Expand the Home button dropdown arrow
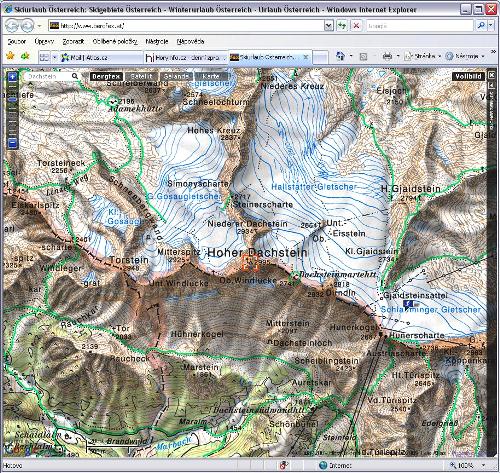The height and width of the screenshot is (473, 500). pos(351,56)
